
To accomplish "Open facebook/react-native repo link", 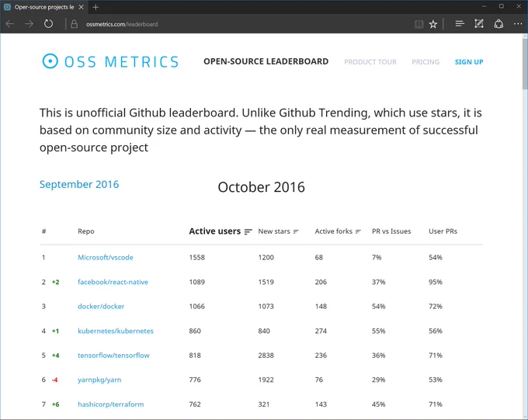I will (113, 282).
